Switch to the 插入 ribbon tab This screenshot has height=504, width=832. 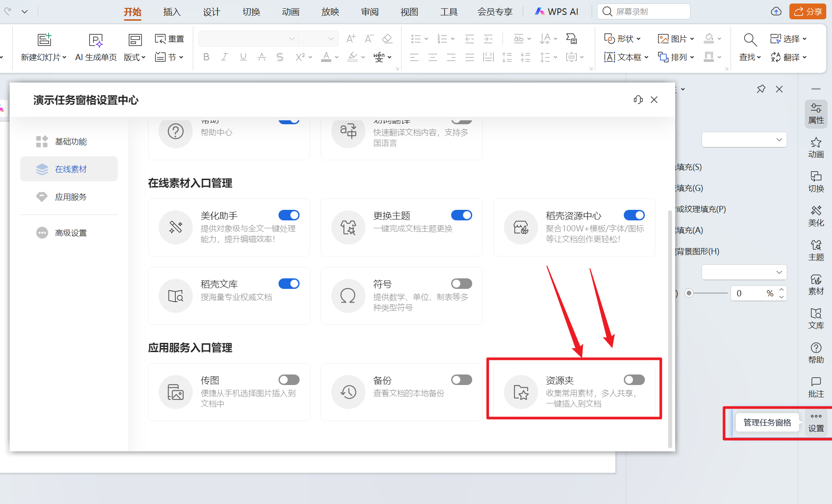click(172, 12)
